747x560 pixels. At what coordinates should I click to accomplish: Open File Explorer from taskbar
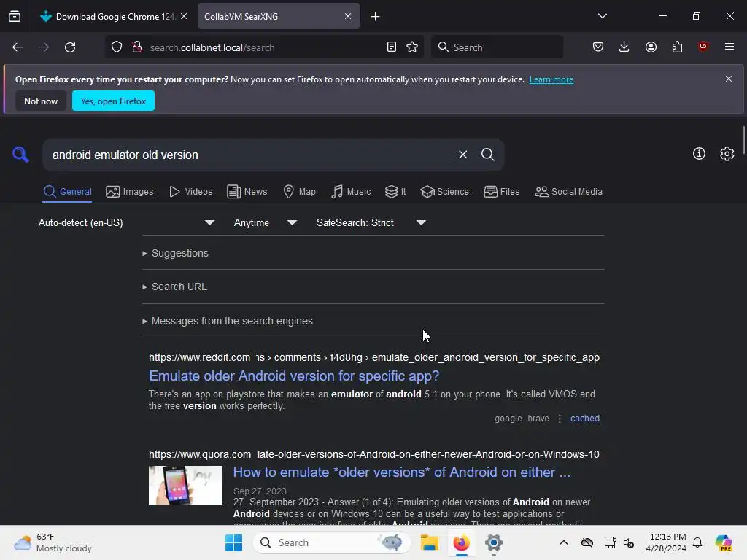[429, 542]
